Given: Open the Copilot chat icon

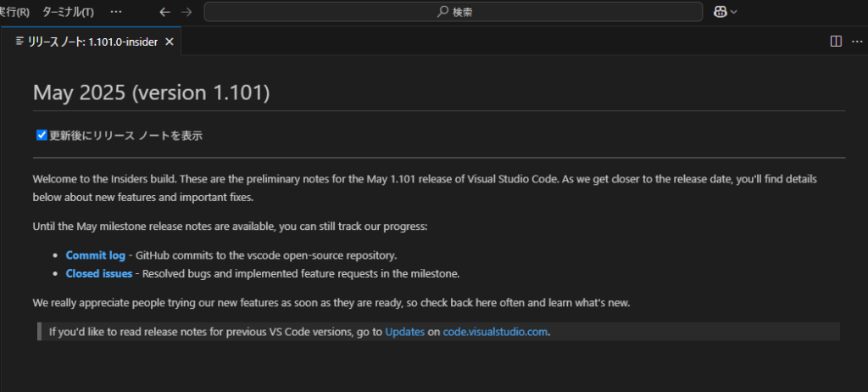Looking at the screenshot, I should [x=720, y=12].
